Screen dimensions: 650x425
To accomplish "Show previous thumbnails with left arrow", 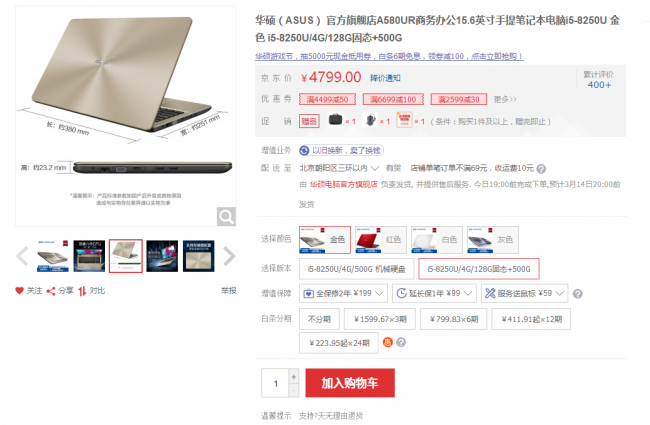I will tap(22, 256).
